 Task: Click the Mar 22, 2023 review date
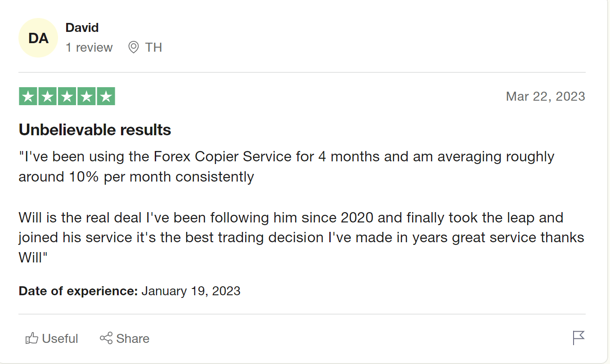pos(546,96)
